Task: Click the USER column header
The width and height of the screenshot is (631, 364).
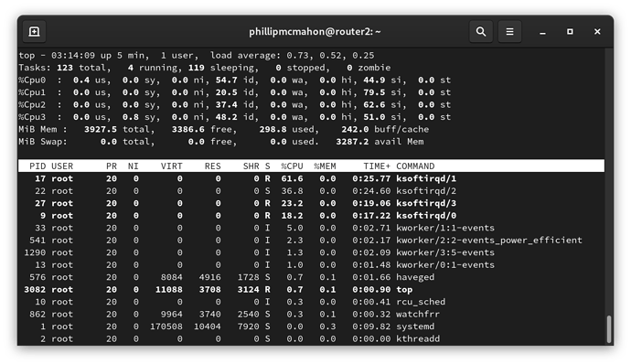Action: tap(62, 166)
